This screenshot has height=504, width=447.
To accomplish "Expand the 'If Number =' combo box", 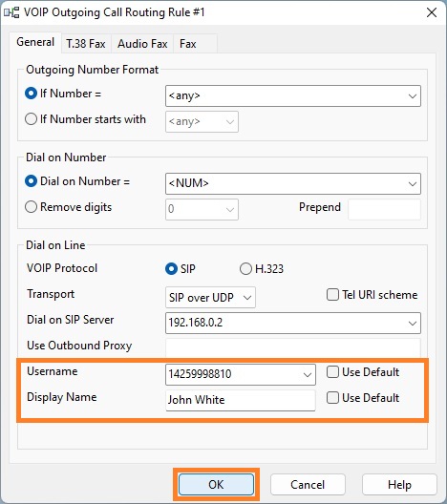I will pos(413,96).
